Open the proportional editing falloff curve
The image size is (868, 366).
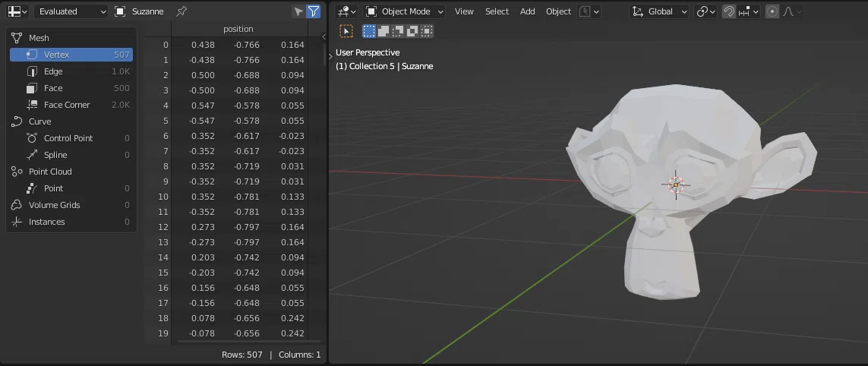tap(791, 11)
